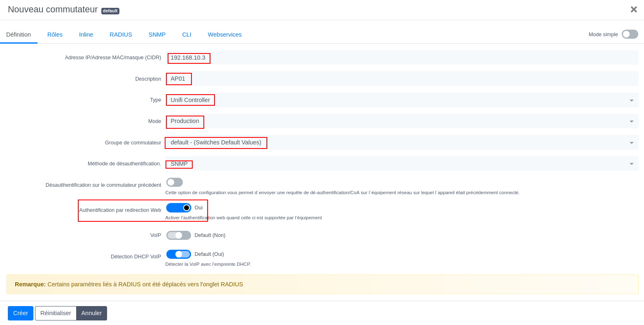The width and height of the screenshot is (644, 325).
Task: Click the Unifi Controller type value
Action: coord(190,100)
